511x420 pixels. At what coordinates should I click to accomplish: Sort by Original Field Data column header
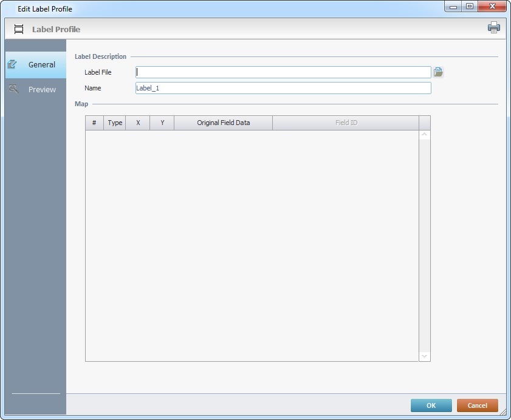coord(223,123)
